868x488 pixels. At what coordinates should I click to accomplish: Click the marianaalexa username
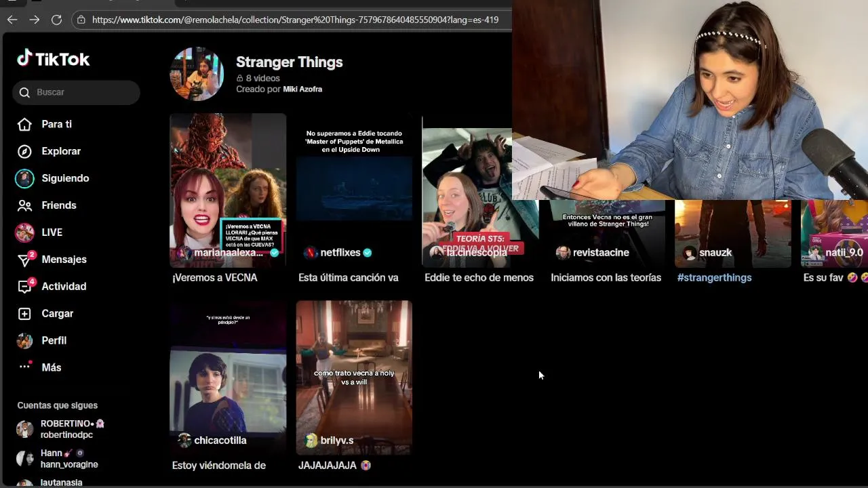229,253
